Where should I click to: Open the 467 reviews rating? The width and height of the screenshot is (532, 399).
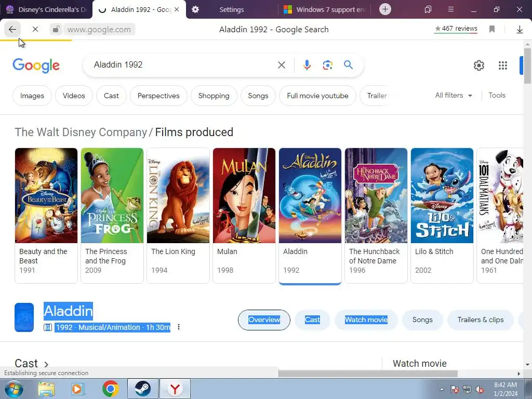(x=456, y=29)
